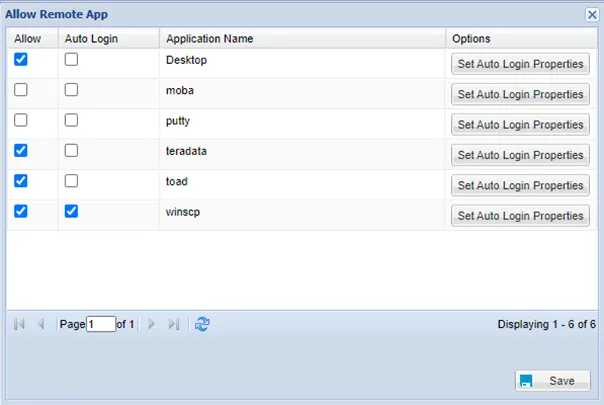Sort by Allow column header
The width and height of the screenshot is (604, 405).
32,39
